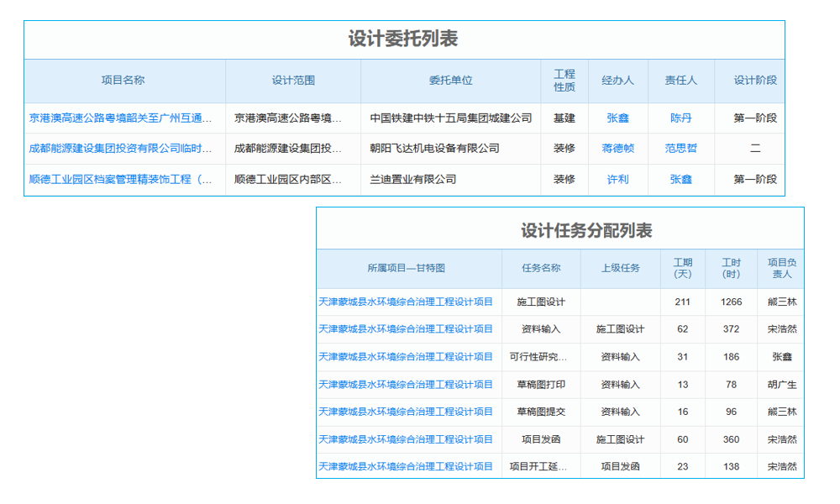Select 陈丹 in the 责任人 column
The image size is (840, 504).
pos(681,118)
